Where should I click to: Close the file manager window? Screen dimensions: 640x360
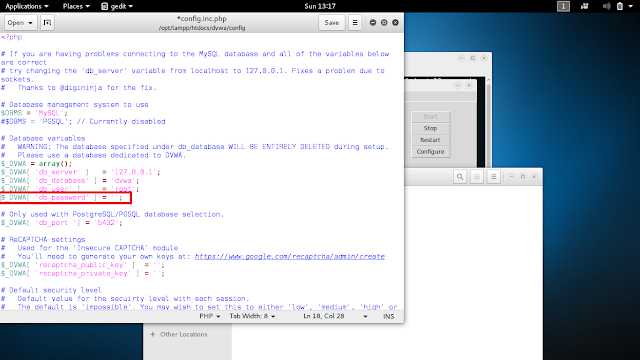click(534, 177)
